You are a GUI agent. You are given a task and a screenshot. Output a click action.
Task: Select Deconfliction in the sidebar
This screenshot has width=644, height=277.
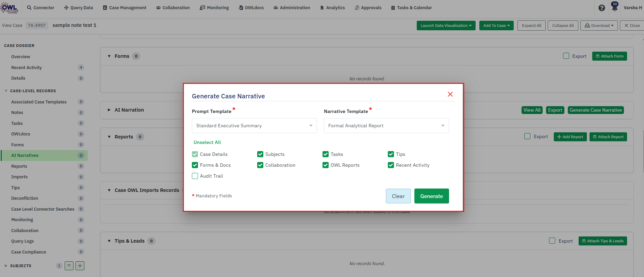tap(24, 198)
